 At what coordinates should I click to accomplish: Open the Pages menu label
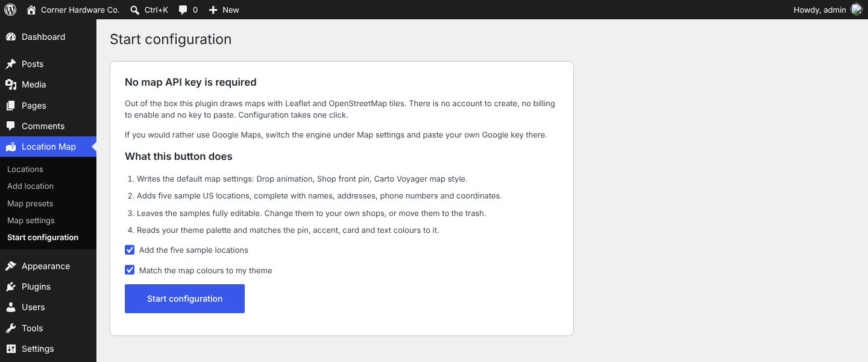pyautogui.click(x=34, y=106)
